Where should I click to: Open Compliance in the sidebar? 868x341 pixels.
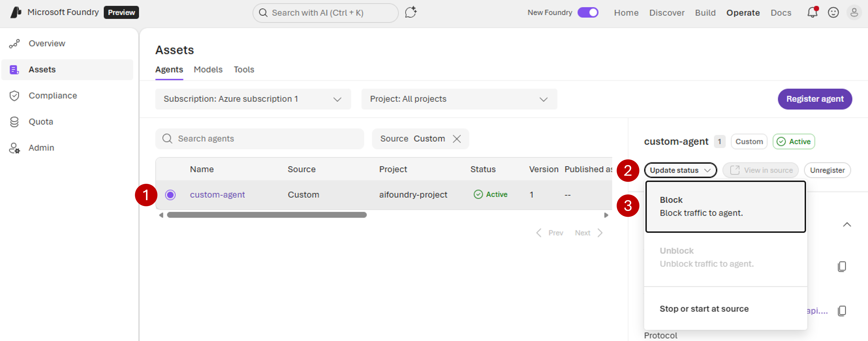[67, 96]
